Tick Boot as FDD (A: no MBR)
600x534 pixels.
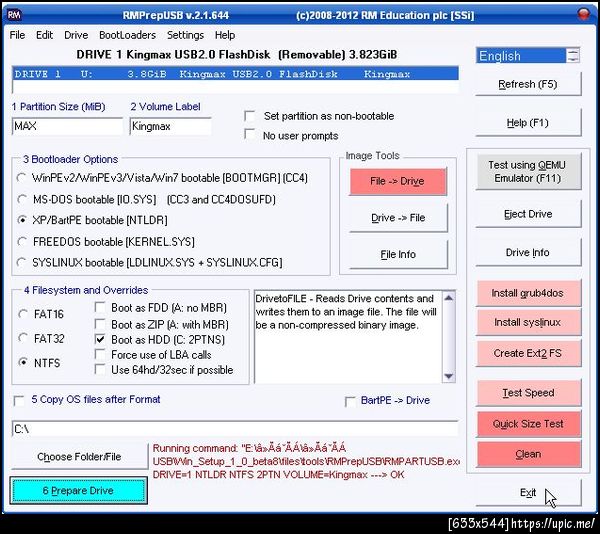point(100,307)
